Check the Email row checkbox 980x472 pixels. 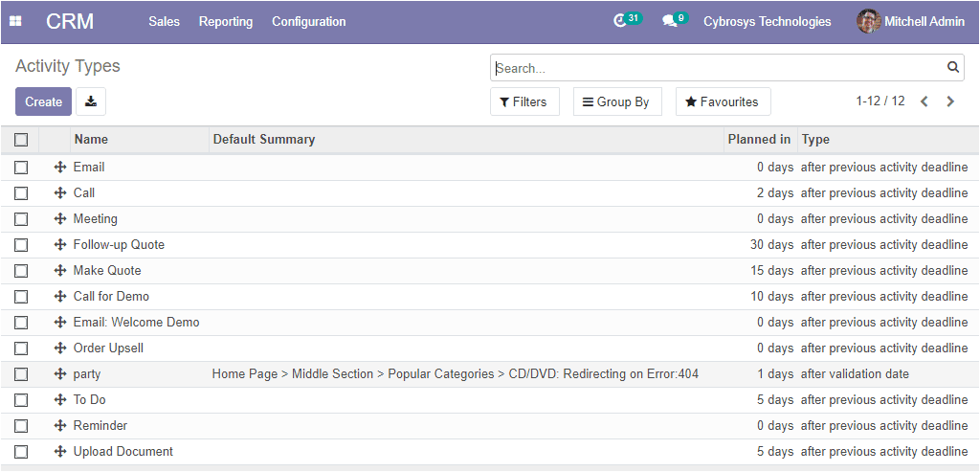tap(21, 168)
